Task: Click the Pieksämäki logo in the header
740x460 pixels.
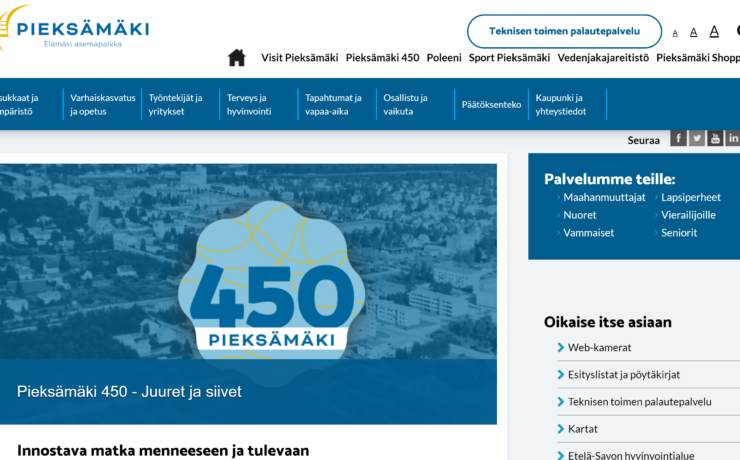Action: [75, 28]
